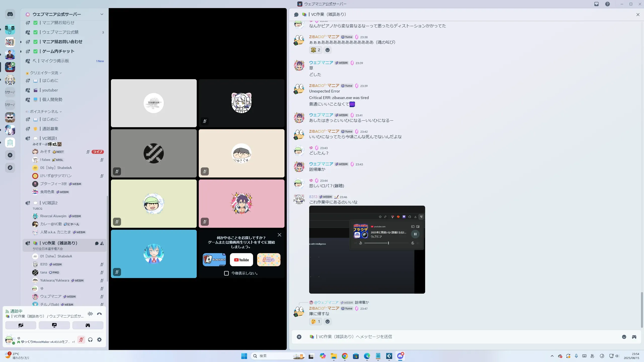644x362 pixels.
Task: Click the disconnect call icon
Action: [x=99, y=314]
